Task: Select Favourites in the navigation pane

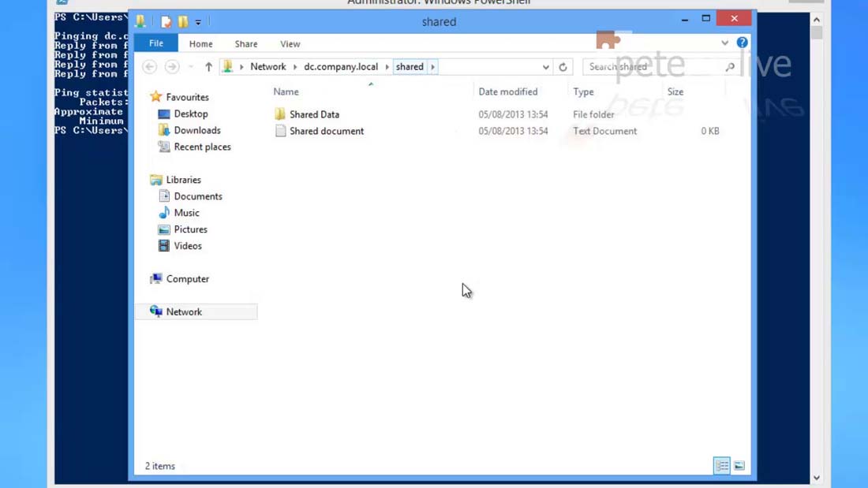Action: (188, 98)
